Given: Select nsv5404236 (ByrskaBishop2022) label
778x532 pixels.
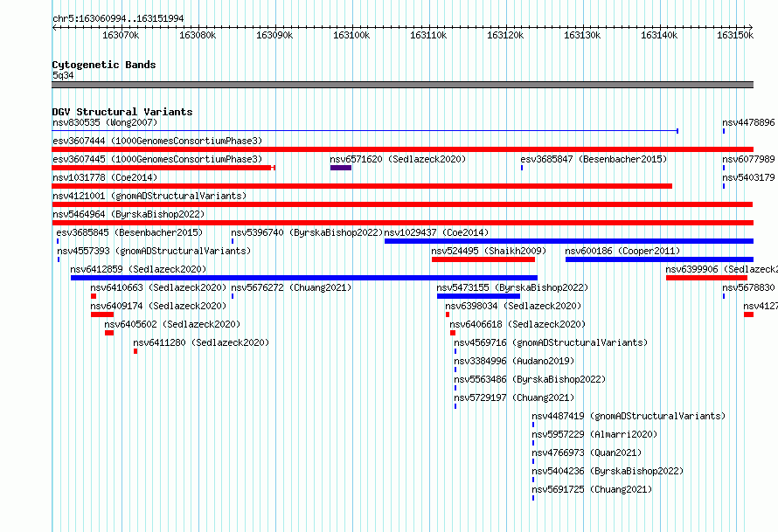Looking at the screenshot, I should [608, 471].
